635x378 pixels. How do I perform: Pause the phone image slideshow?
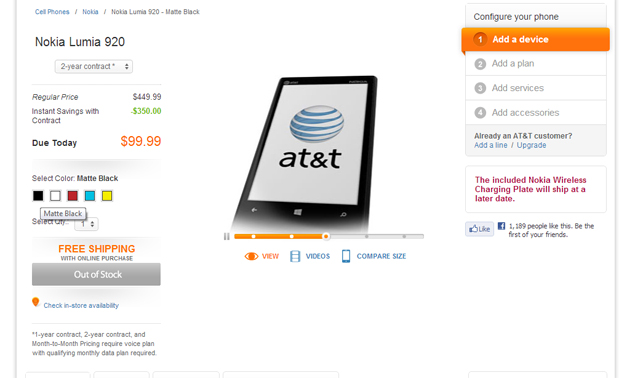coord(226,236)
